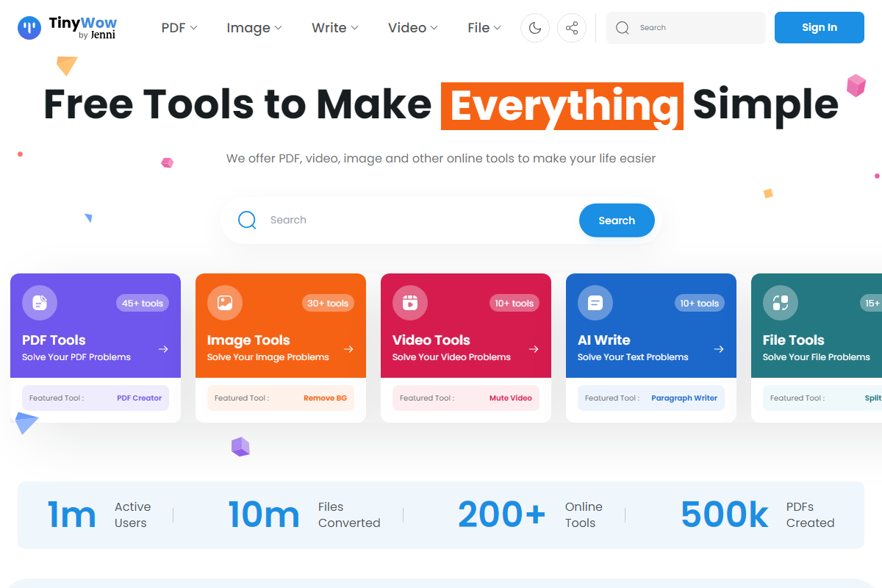Focus the header search input field

[686, 28]
